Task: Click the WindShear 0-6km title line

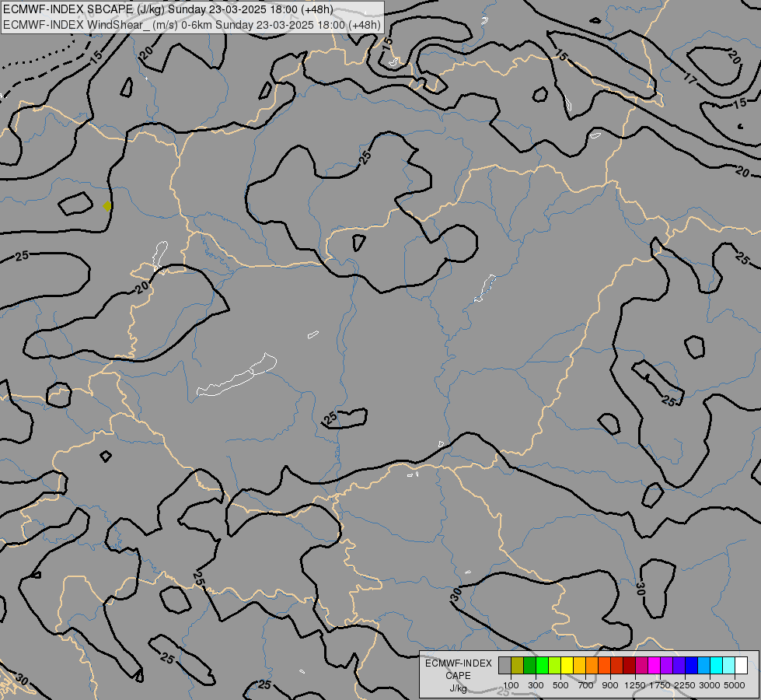Action: pos(192,25)
